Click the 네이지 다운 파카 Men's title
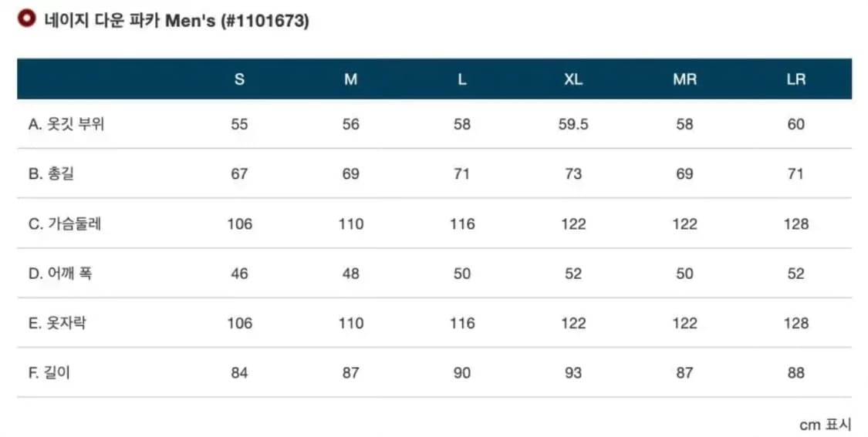Image resolution: width=868 pixels, height=437 pixels. click(176, 21)
